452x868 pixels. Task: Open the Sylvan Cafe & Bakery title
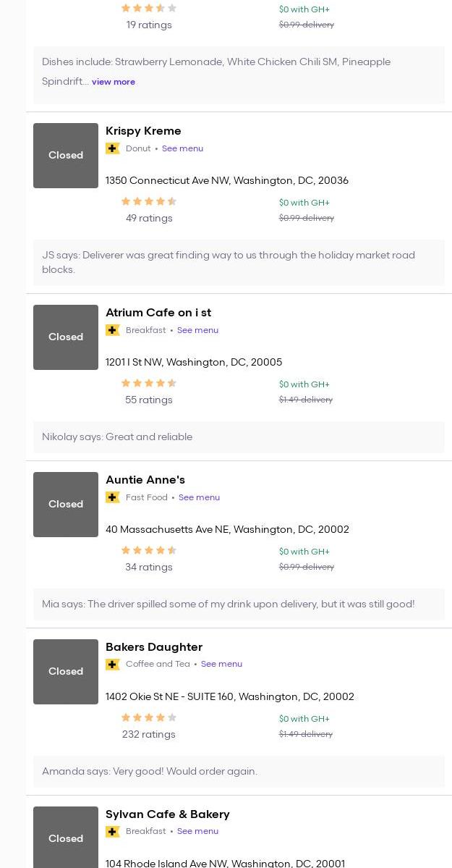click(168, 814)
